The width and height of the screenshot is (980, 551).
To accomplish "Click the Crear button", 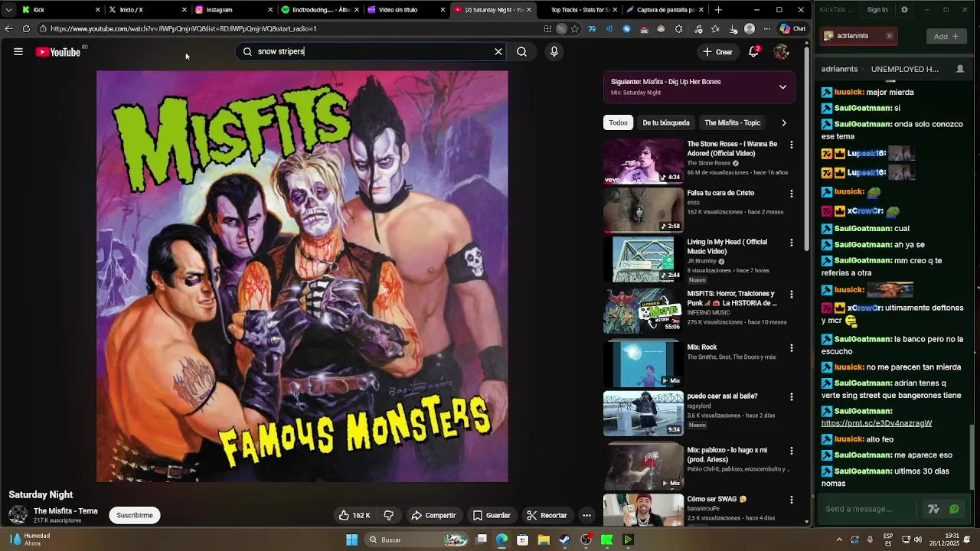I will pyautogui.click(x=717, y=52).
